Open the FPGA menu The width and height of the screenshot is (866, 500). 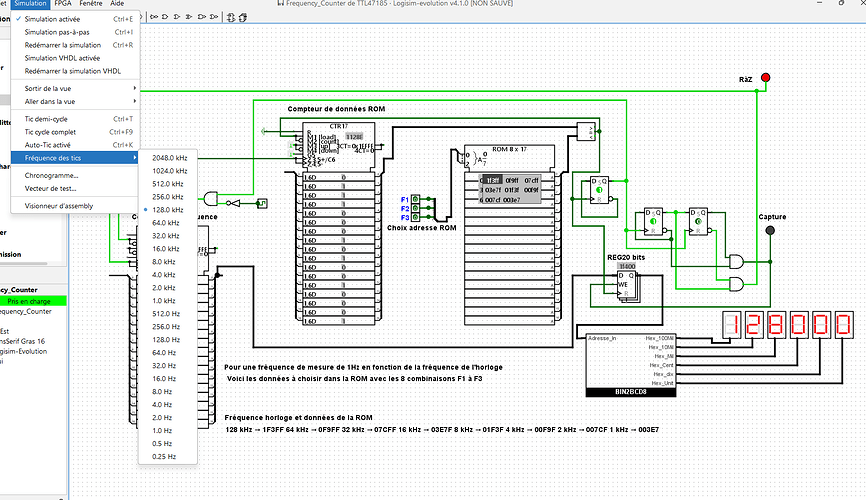[63, 3]
